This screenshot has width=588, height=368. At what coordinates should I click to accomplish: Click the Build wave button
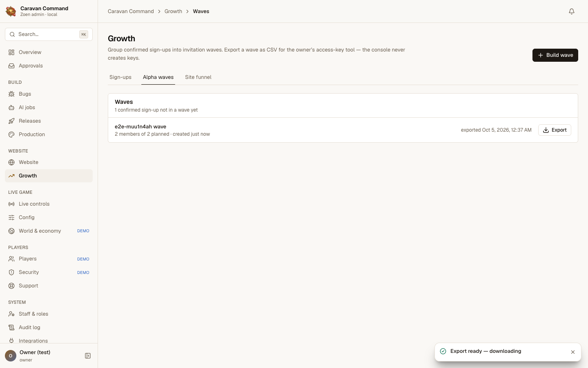555,55
